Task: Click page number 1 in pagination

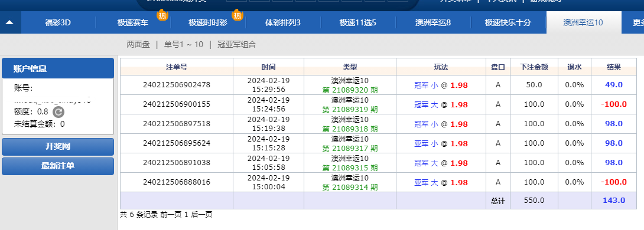Action: pos(186,215)
